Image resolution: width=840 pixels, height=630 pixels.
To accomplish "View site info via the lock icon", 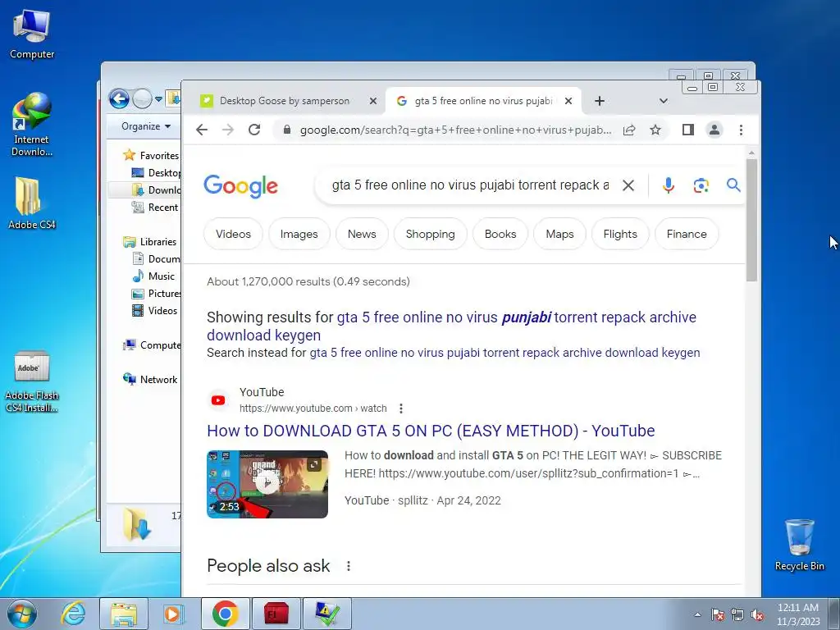I will point(286,130).
